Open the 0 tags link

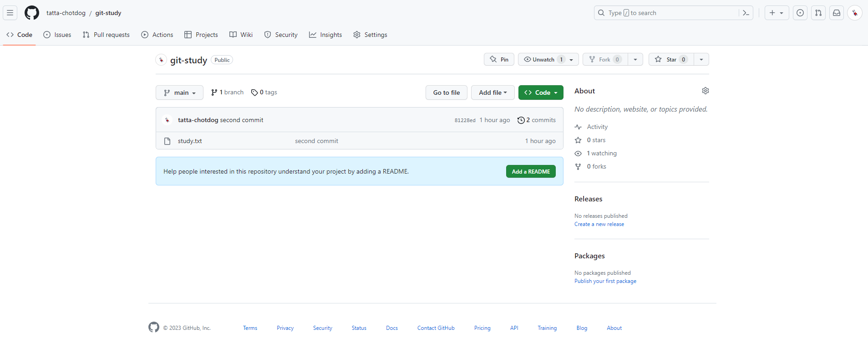click(x=264, y=92)
